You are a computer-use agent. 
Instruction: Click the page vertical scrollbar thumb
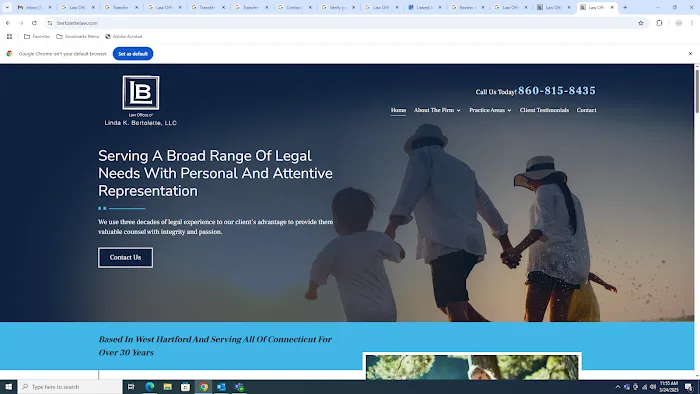[x=697, y=91]
